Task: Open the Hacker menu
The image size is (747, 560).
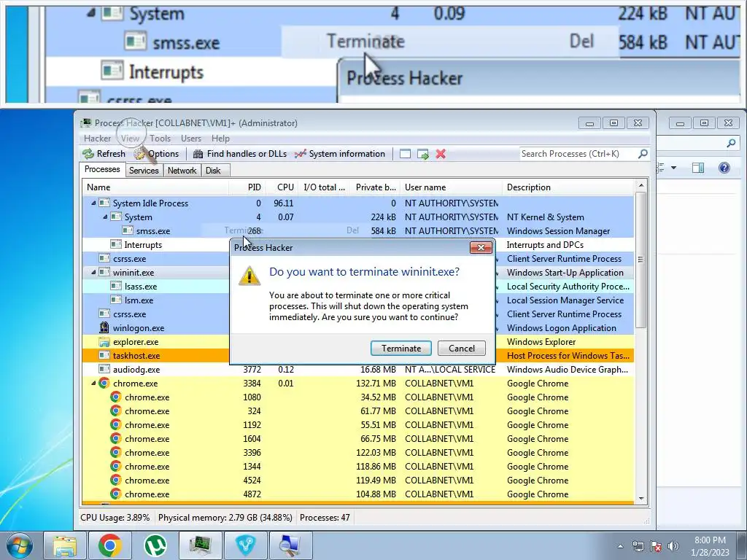Action: (x=97, y=138)
